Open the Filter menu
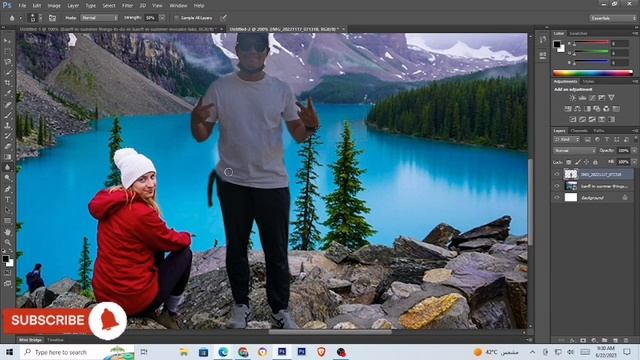Screen dimensions: 640x360 [127, 6]
